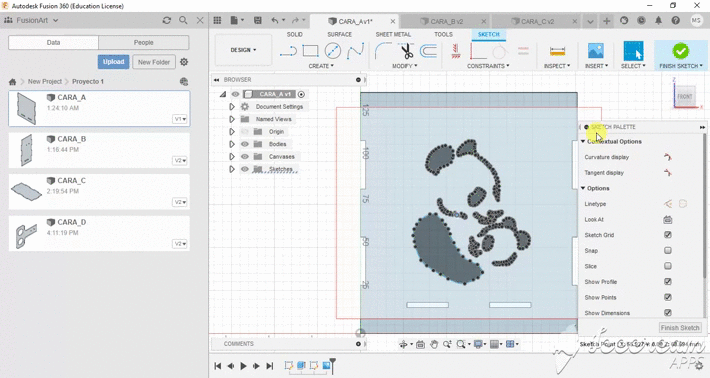The width and height of the screenshot is (710, 378).
Task: Open the DESIGN workspace dropdown
Action: coord(244,50)
